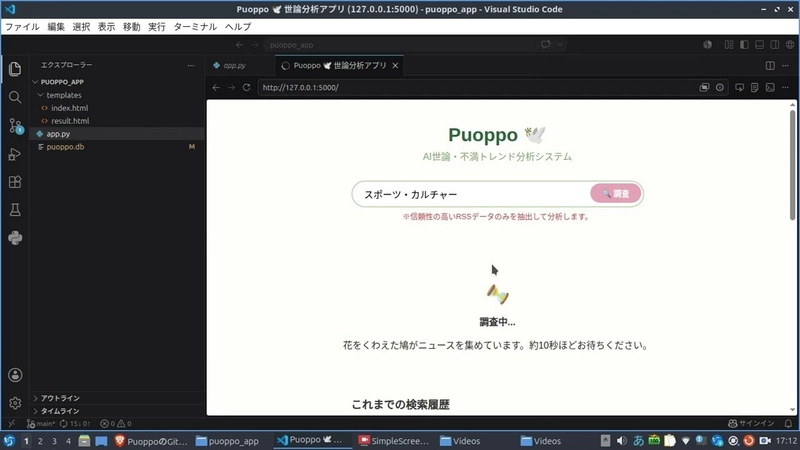
Task: Click the Customize Layout icon
Action: click(729, 44)
